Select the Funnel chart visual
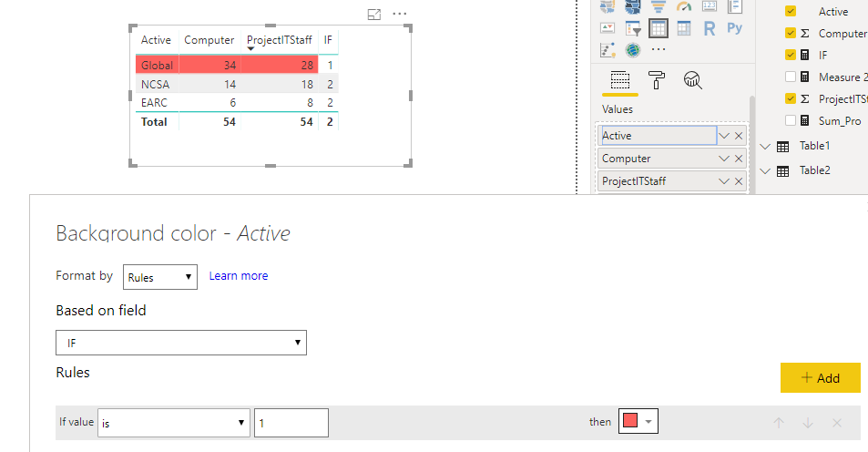 click(659, 6)
